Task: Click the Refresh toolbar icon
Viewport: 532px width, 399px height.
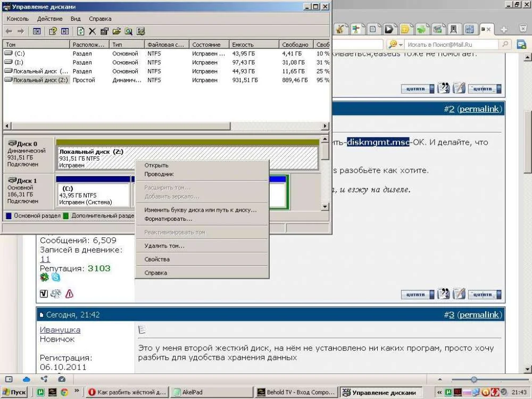Action: coord(80,31)
